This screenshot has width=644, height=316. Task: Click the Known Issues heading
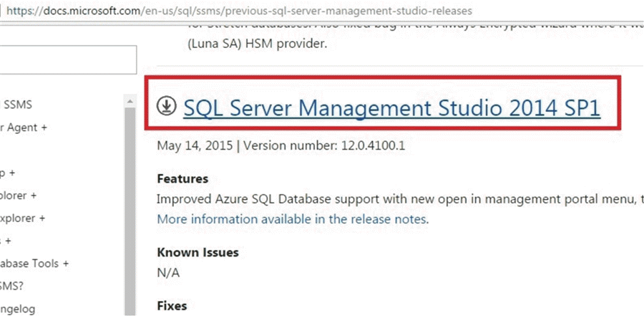click(197, 252)
